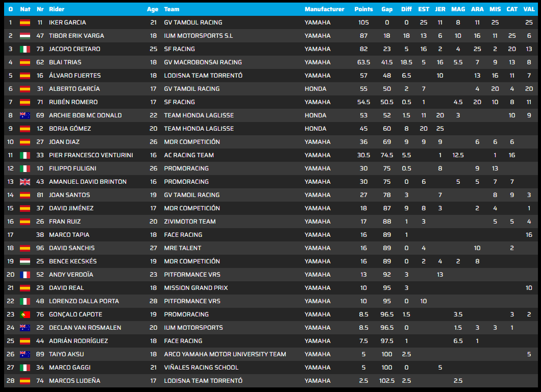Click team MISSION GRAND PRIX

click(196, 288)
